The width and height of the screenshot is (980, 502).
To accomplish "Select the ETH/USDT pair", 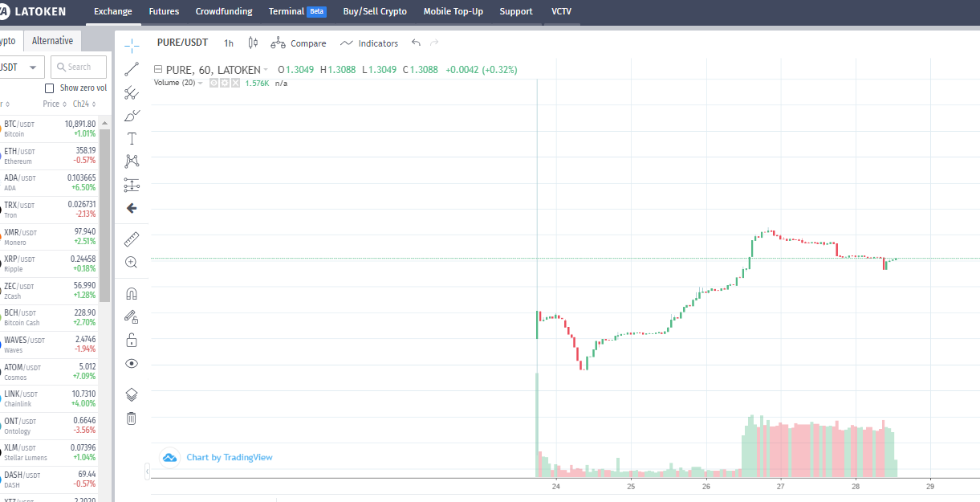I will [x=50, y=156].
